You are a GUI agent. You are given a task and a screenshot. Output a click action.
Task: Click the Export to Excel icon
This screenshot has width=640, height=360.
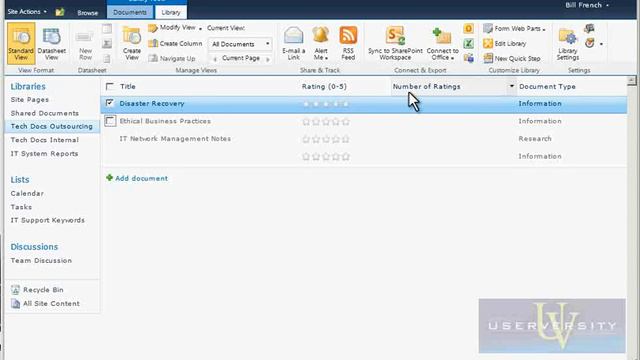(x=469, y=43)
